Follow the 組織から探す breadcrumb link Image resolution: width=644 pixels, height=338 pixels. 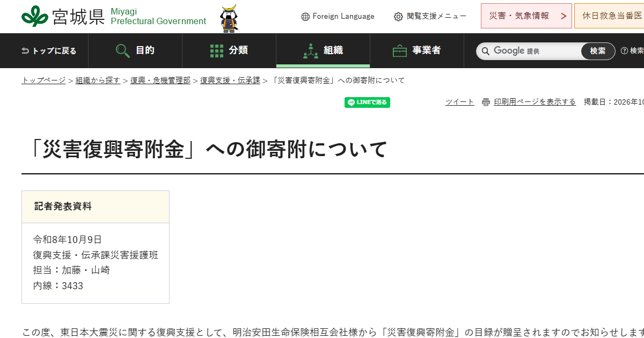coord(98,80)
